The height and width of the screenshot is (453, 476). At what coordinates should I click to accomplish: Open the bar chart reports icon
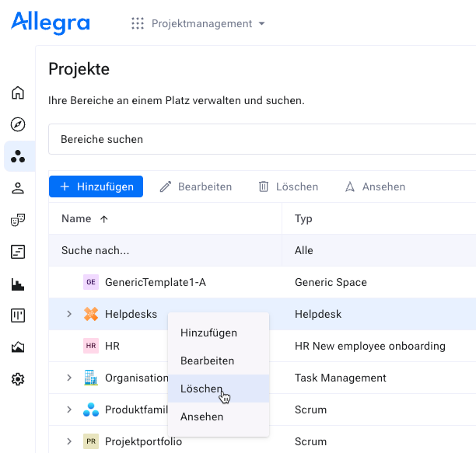tap(18, 284)
